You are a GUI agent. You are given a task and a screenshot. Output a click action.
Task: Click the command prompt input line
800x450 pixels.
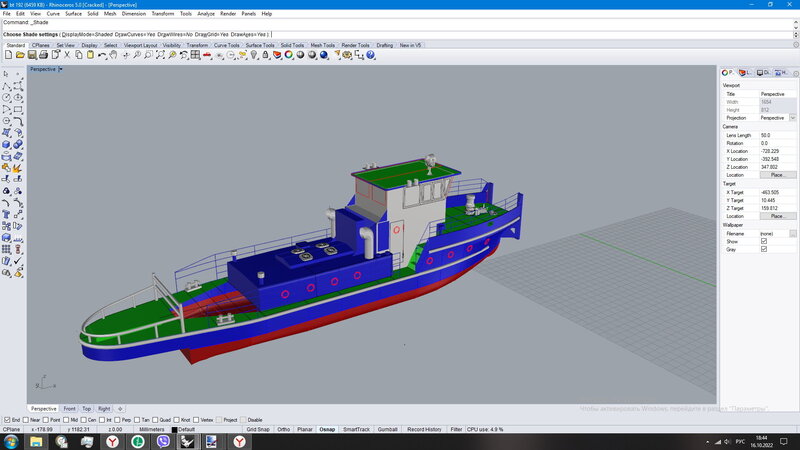(x=397, y=35)
